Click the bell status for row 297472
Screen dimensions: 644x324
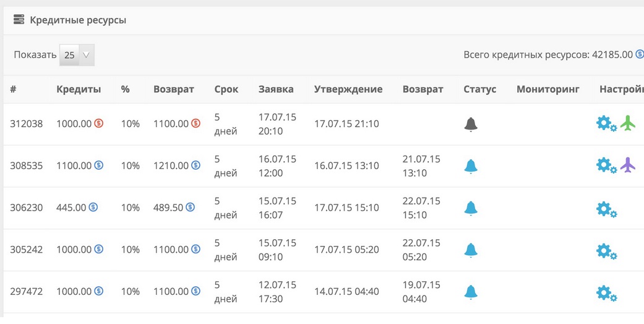tap(471, 291)
